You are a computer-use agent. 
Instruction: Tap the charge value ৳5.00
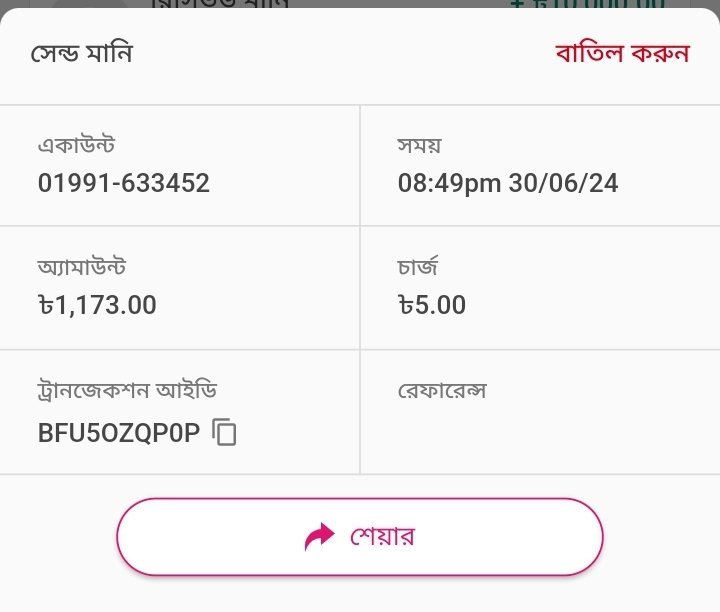[x=432, y=305]
